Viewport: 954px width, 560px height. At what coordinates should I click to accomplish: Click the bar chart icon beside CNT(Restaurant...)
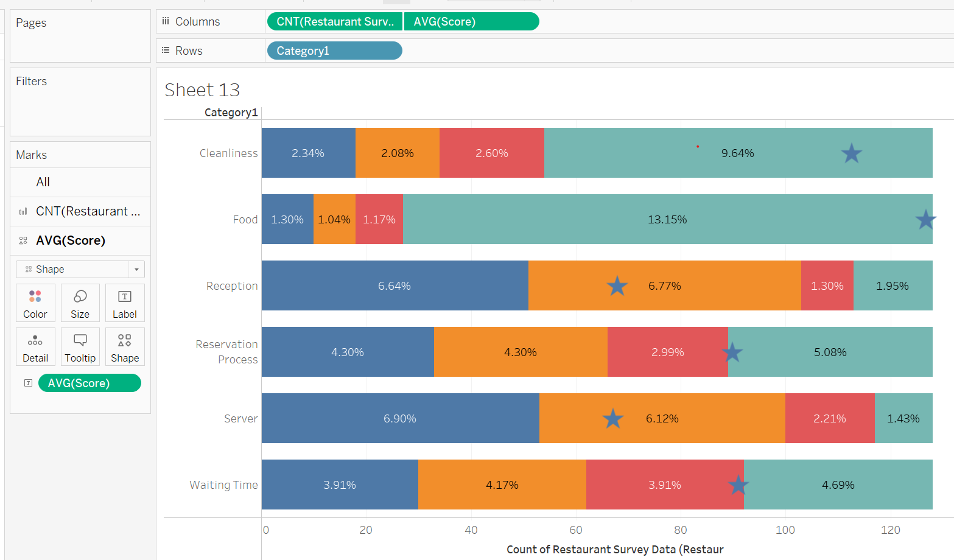pyautogui.click(x=23, y=211)
